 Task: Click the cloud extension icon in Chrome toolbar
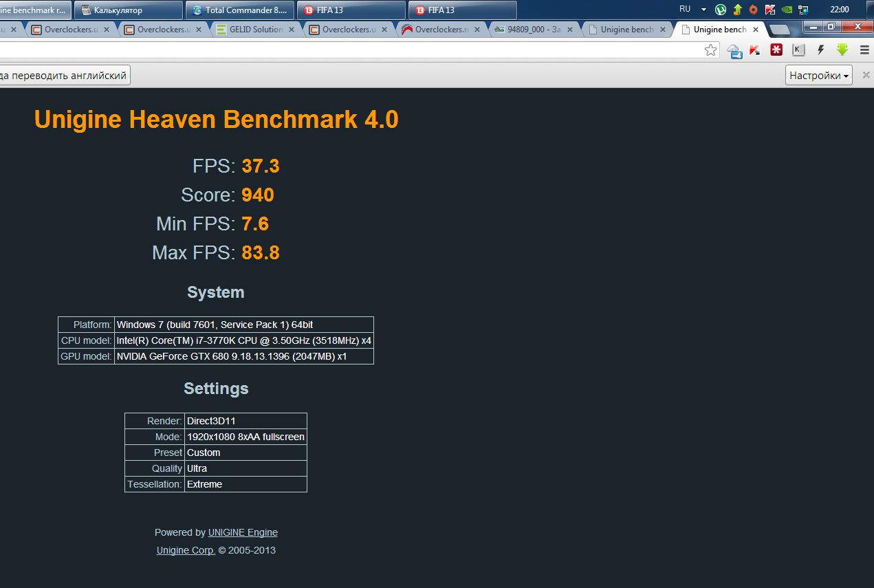734,50
